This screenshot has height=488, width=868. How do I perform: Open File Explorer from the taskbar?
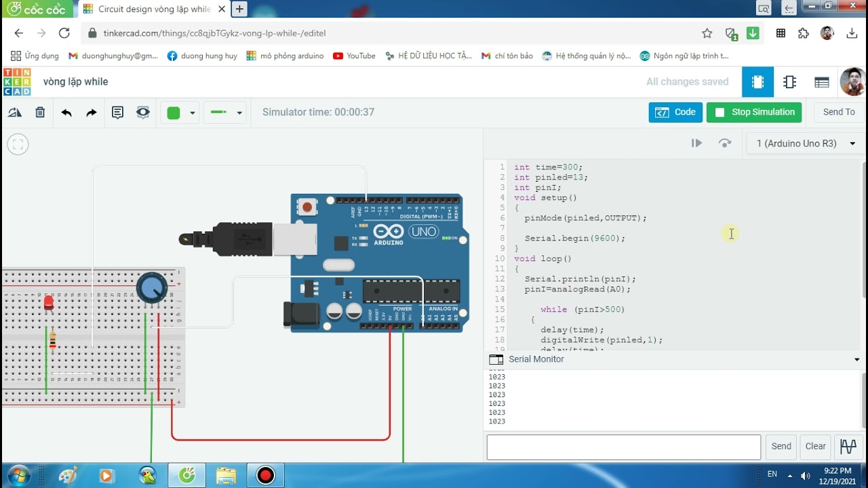tap(226, 475)
